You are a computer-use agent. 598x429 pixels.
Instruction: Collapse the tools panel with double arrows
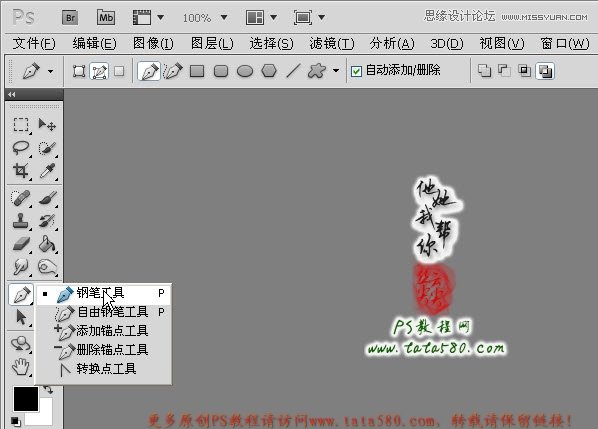pyautogui.click(x=12, y=95)
